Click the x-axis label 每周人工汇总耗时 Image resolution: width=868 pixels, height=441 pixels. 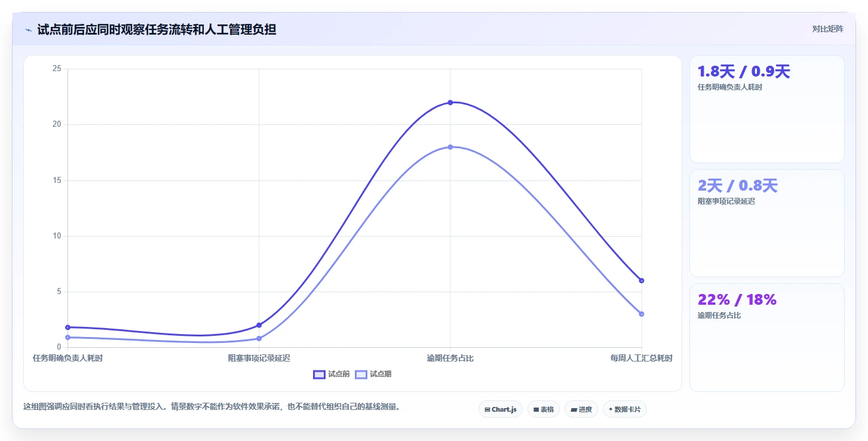pyautogui.click(x=641, y=358)
